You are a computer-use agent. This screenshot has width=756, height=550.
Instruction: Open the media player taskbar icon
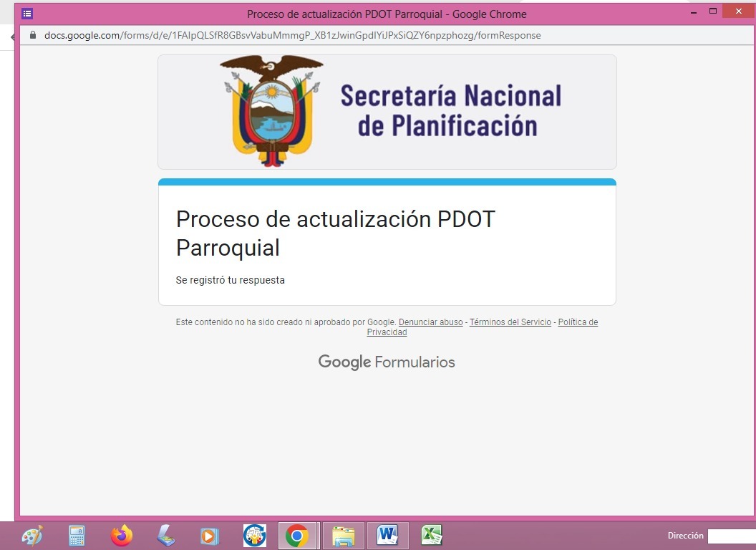tap(209, 535)
